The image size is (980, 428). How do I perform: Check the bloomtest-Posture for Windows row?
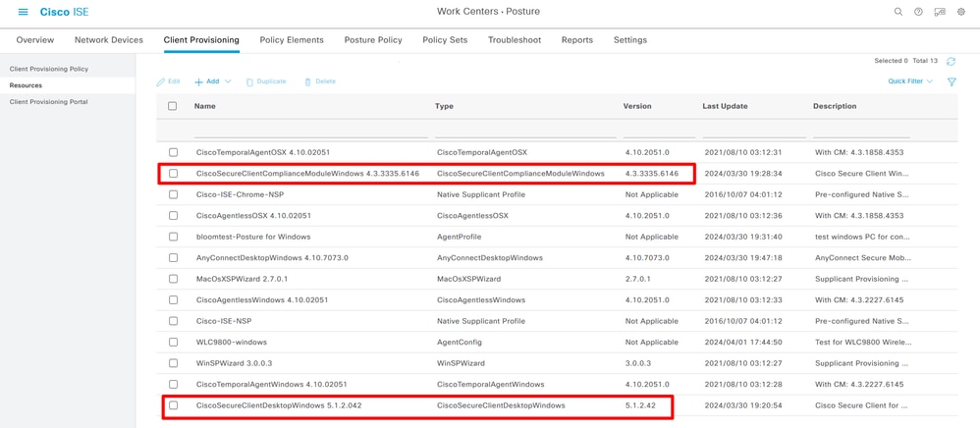(x=173, y=237)
